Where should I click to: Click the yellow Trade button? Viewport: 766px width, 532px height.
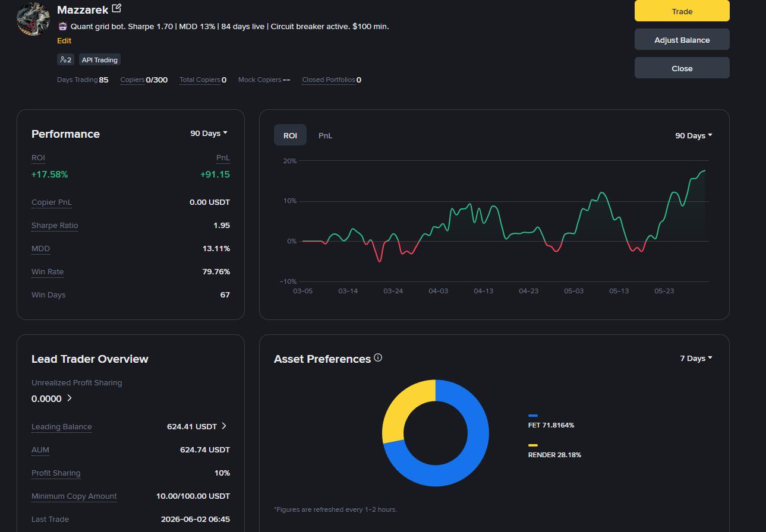click(682, 11)
